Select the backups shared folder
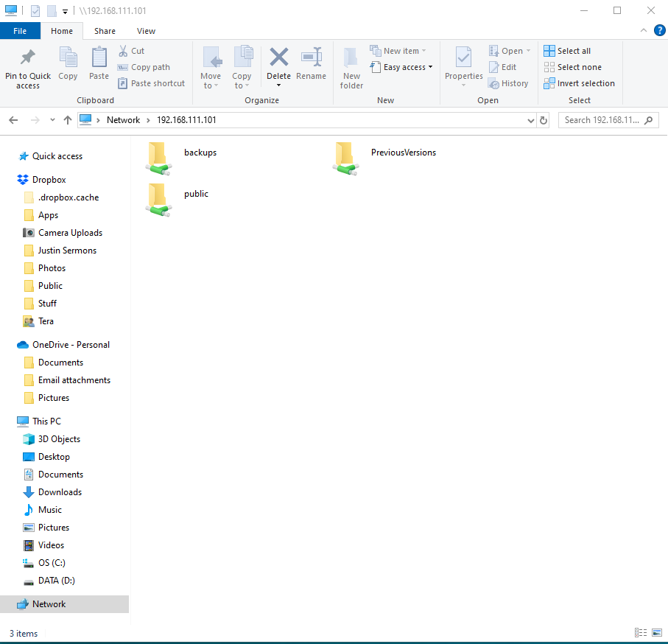668x644 pixels. coord(181,158)
